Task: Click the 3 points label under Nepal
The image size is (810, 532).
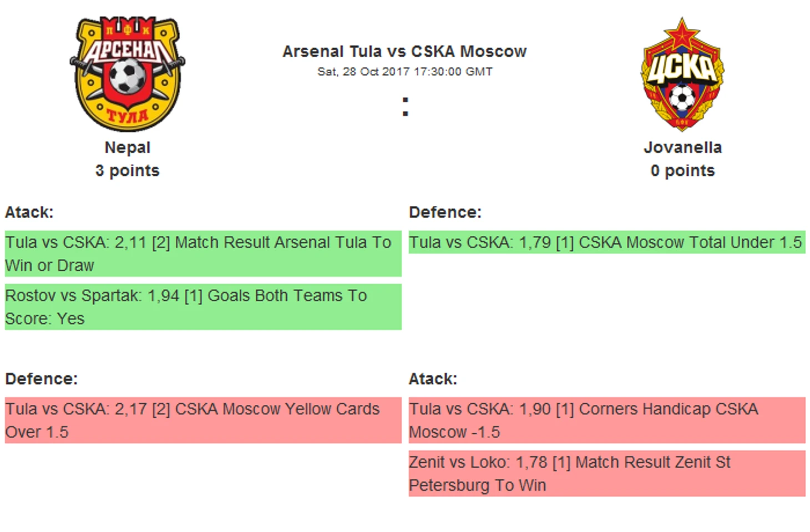Action: point(127,171)
